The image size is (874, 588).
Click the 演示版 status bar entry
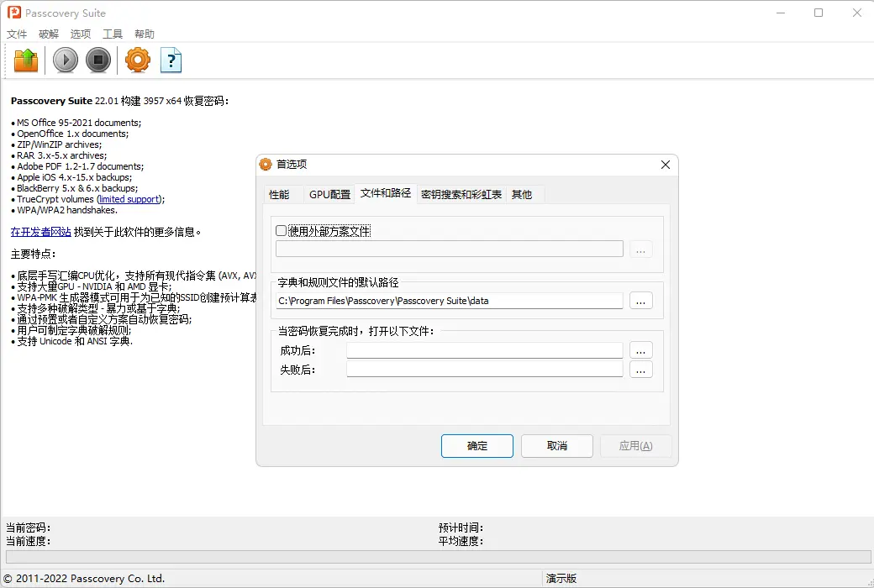coord(561,579)
